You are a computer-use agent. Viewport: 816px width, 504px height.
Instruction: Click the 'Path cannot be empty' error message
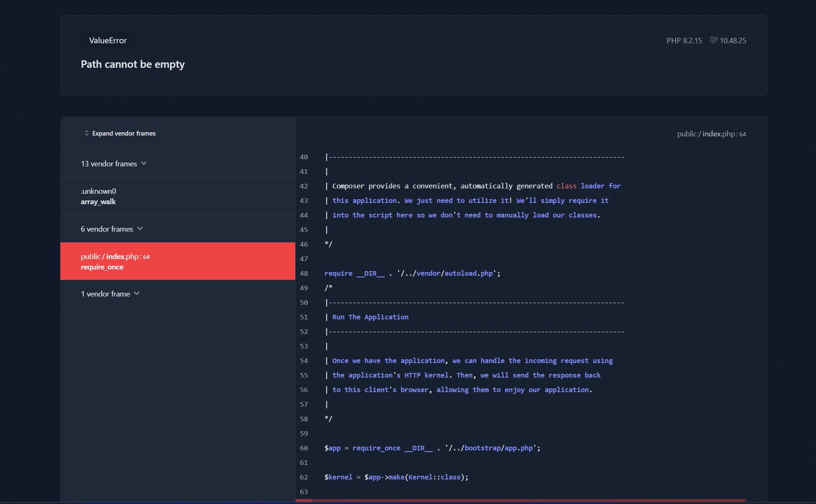tap(133, 64)
